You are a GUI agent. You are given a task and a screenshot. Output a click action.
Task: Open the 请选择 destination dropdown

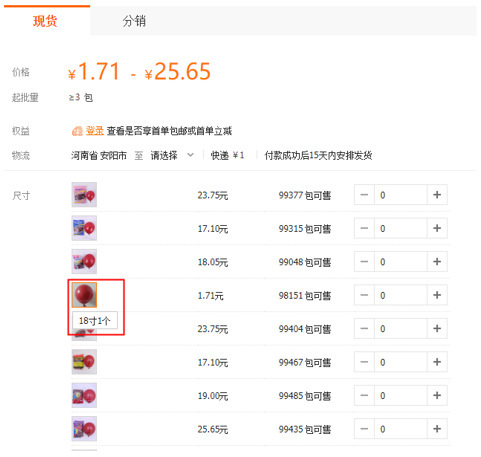tap(172, 155)
